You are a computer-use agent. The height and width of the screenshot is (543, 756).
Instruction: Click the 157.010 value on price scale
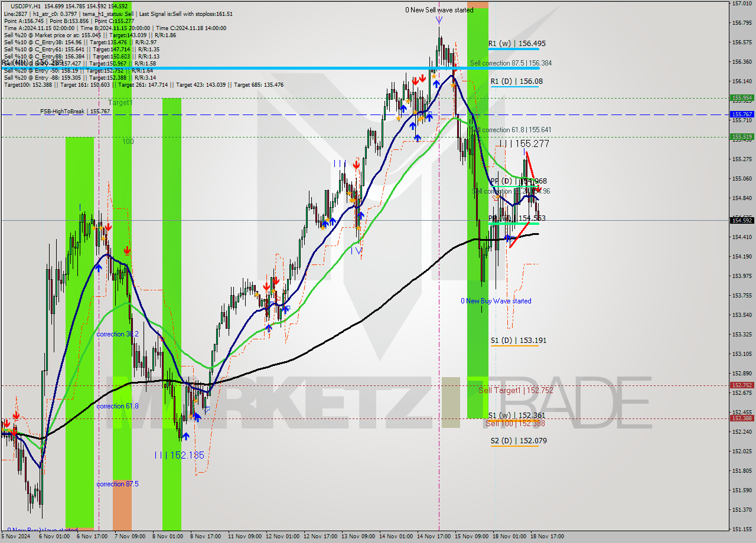[742, 4]
